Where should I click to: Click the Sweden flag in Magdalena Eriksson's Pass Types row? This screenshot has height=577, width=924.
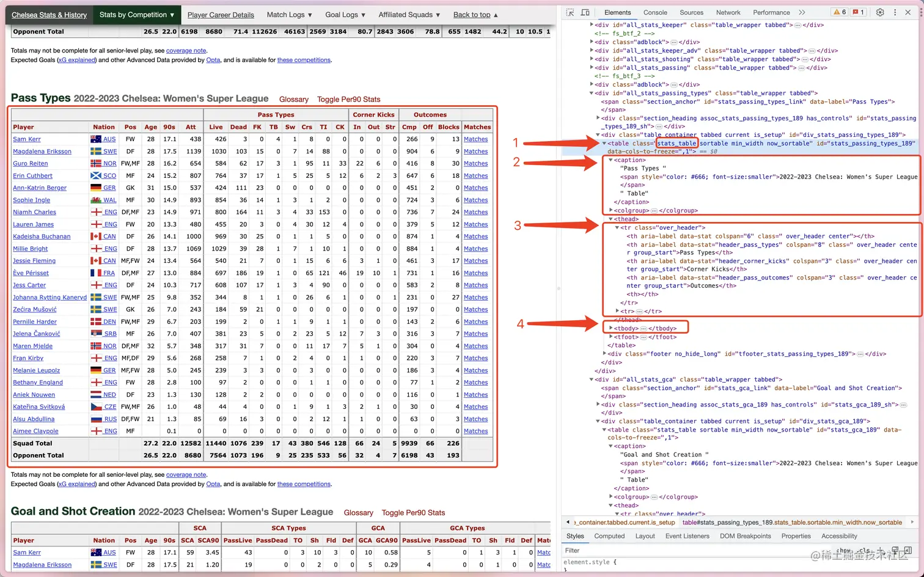point(96,152)
